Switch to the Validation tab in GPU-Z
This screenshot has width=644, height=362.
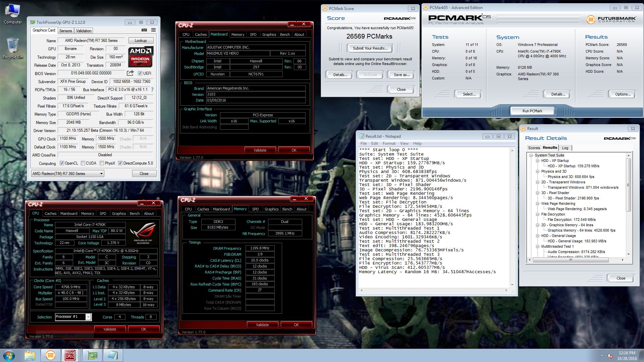(84, 31)
